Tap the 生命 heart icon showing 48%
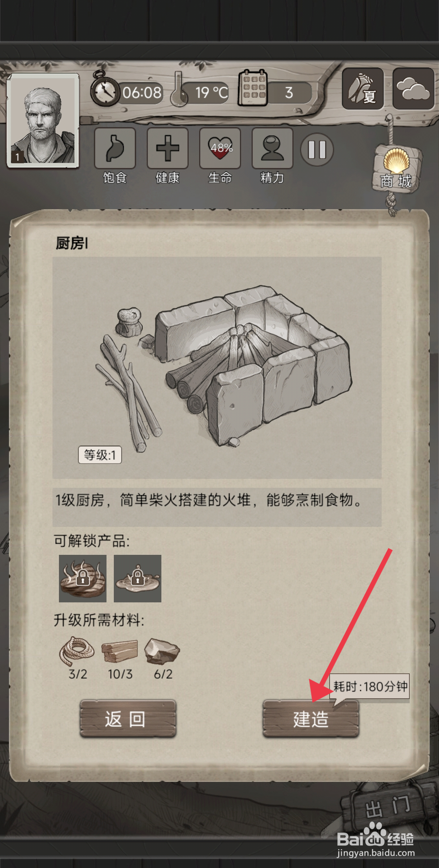Viewport: 439px width, 868px height. 220,148
